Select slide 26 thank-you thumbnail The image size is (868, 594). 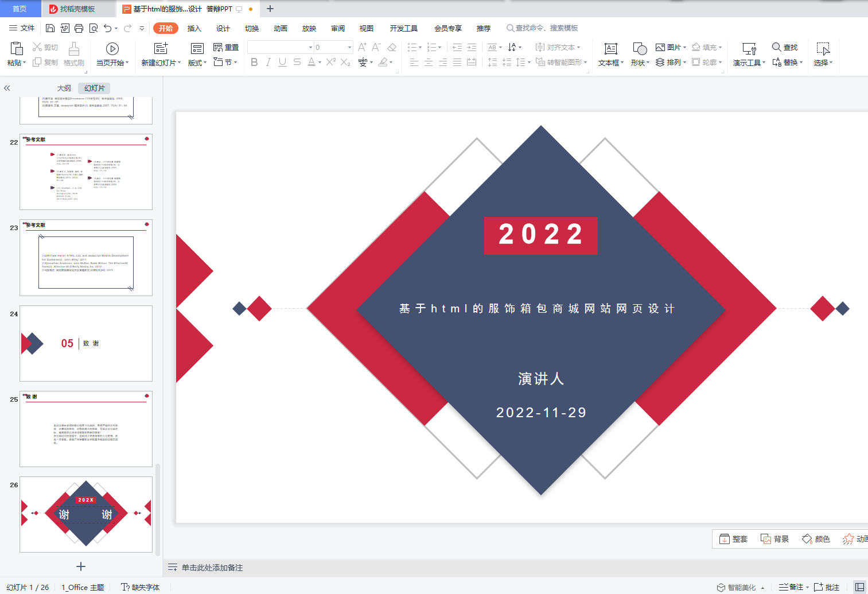86,514
